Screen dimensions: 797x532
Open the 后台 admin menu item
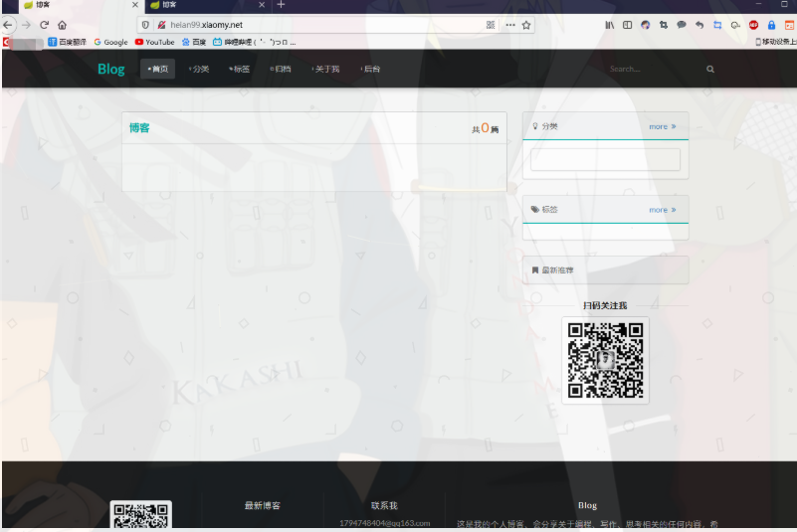click(x=370, y=69)
